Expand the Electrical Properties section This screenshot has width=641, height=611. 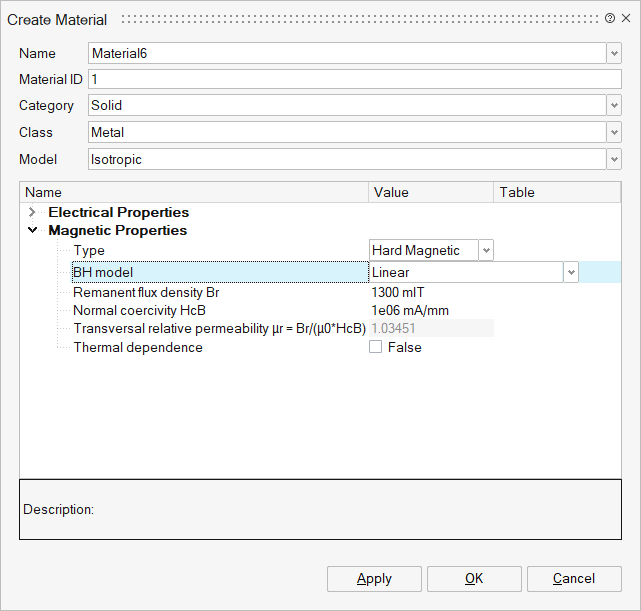point(33,212)
